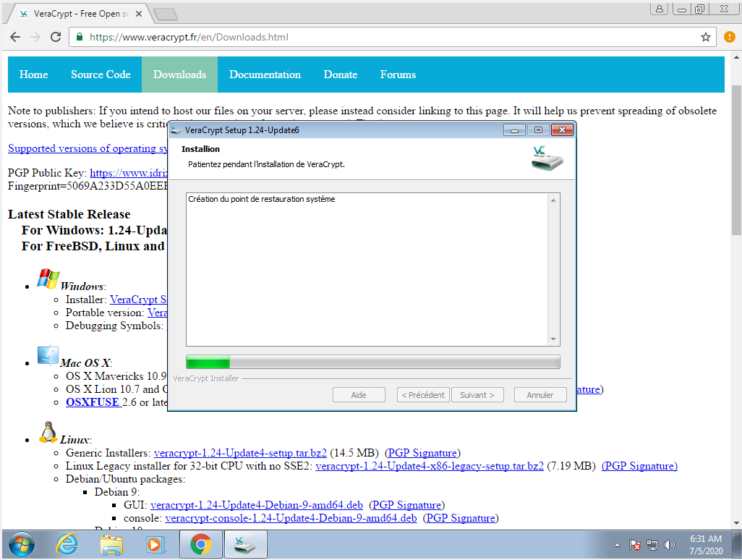Click 'Création du point de restauration système' line
This screenshot has width=742, height=560.
pos(262,199)
